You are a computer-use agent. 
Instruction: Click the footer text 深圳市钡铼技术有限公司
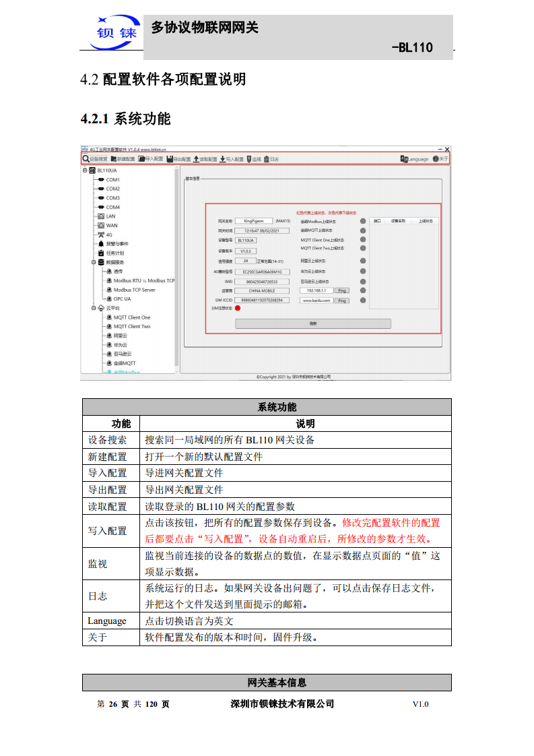tap(282, 704)
